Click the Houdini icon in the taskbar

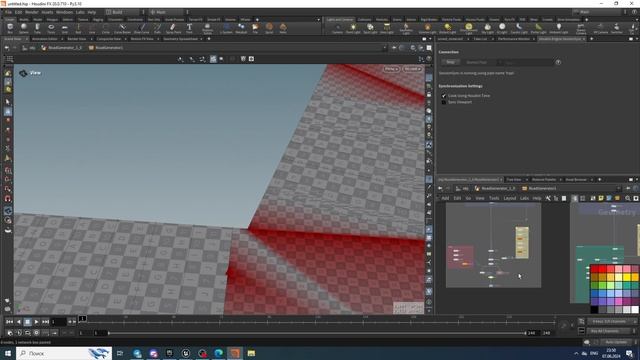(235, 353)
